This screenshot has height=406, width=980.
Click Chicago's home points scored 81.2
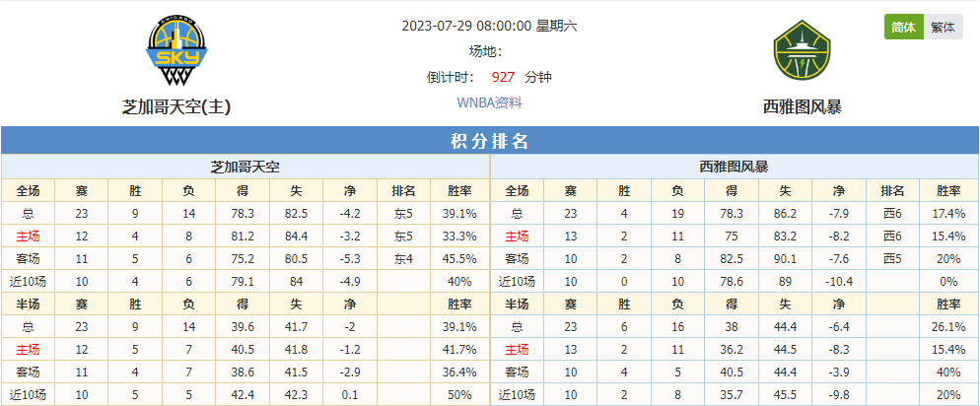tap(243, 237)
